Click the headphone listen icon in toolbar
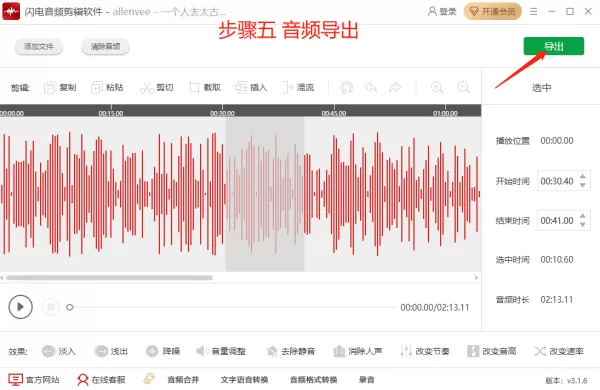Viewport: 600px width, 390px height. point(347,88)
